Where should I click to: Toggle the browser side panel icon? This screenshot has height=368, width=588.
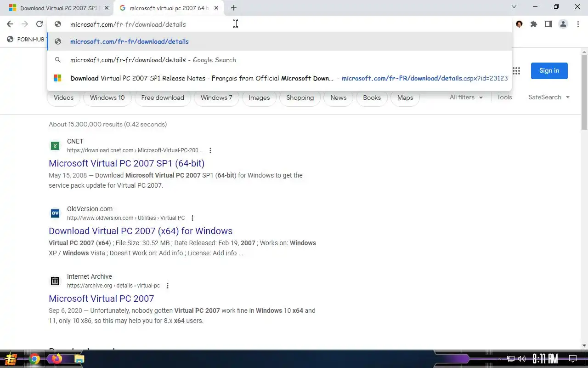pyautogui.click(x=548, y=24)
